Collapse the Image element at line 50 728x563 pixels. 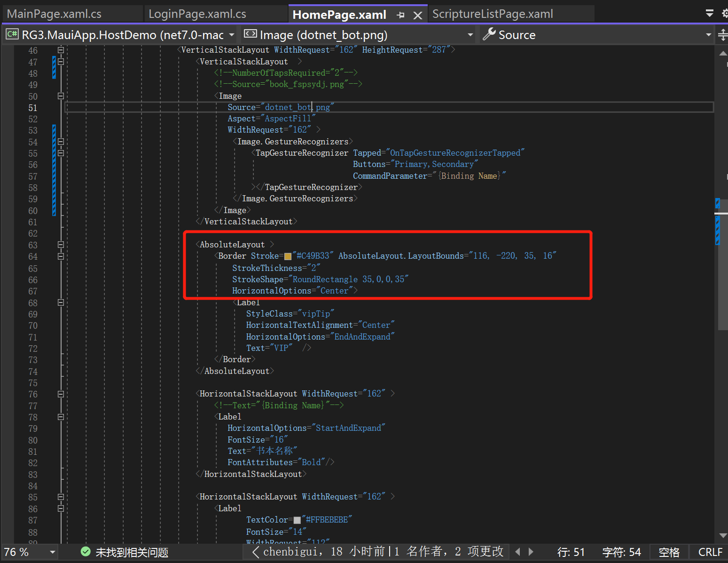pyautogui.click(x=61, y=96)
